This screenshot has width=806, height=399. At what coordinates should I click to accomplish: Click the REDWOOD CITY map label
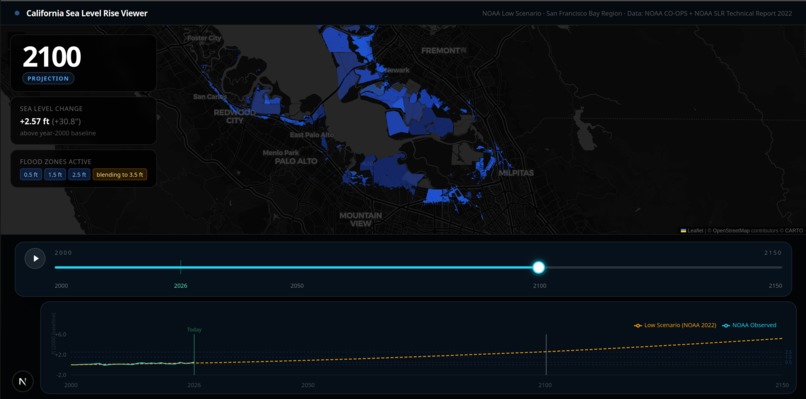pos(234,116)
